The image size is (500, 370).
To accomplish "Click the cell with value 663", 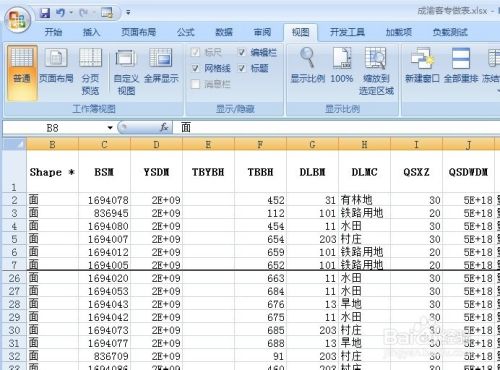I will (x=260, y=278).
